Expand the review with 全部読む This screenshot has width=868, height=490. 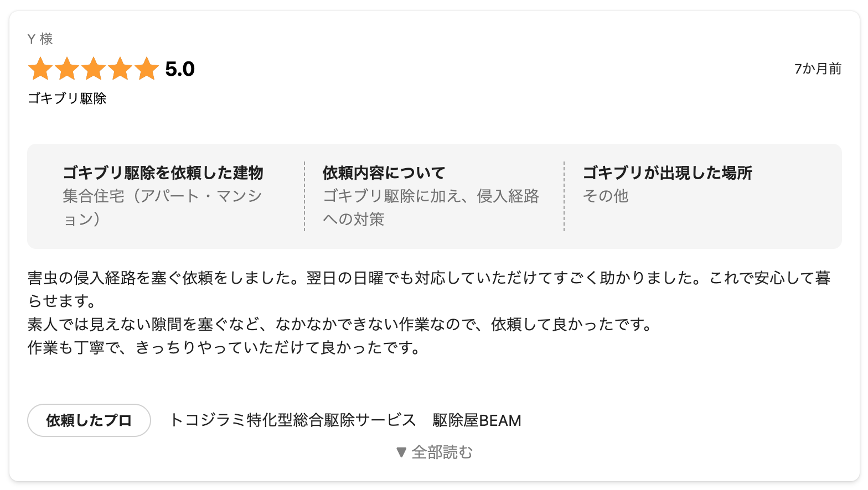(x=435, y=452)
